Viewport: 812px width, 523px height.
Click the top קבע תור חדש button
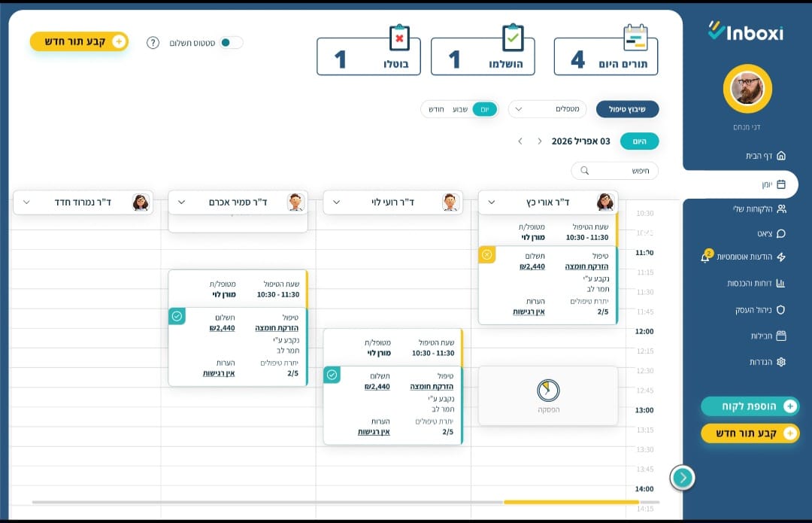coord(79,41)
